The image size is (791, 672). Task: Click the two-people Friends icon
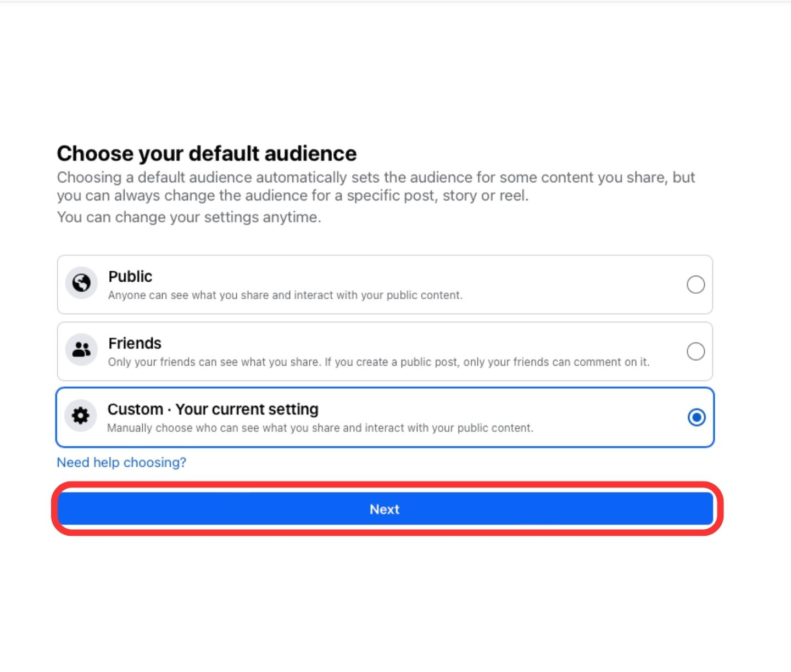pos(81,350)
